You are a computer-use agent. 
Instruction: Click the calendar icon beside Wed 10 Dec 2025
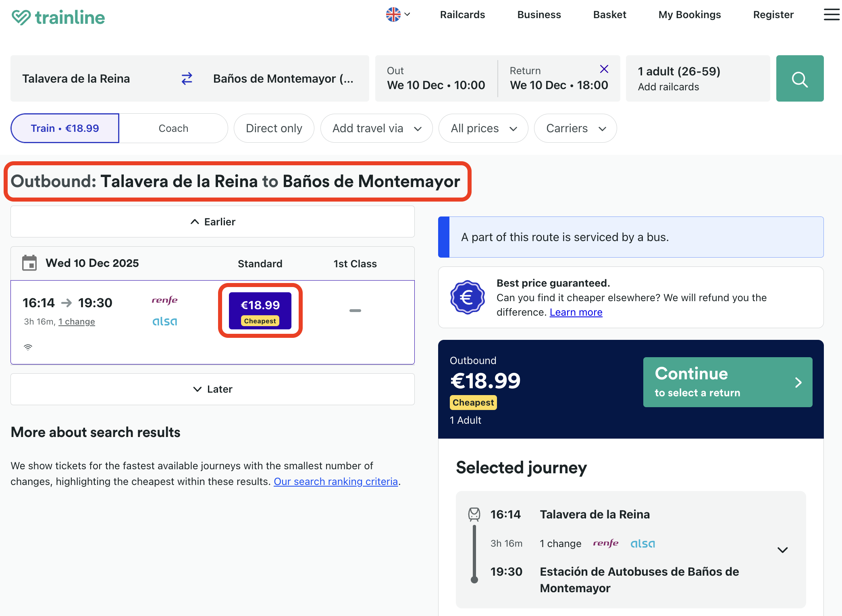coord(29,262)
